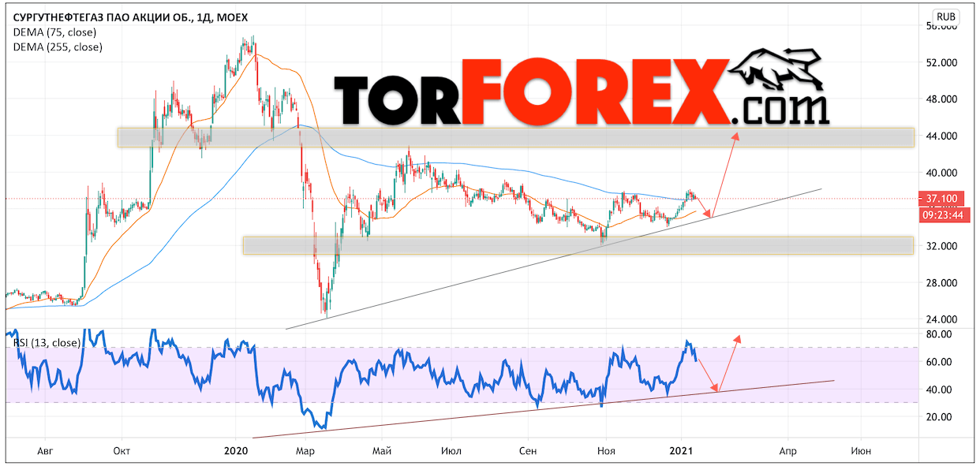Select the rising trendline on the RSI panel
980x466 pixels.
coord(543,408)
